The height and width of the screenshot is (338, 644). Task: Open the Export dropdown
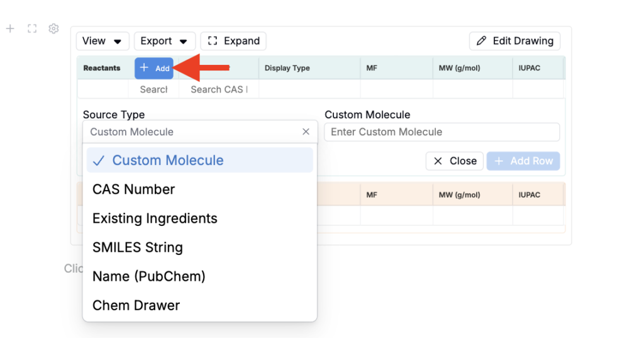tap(165, 41)
